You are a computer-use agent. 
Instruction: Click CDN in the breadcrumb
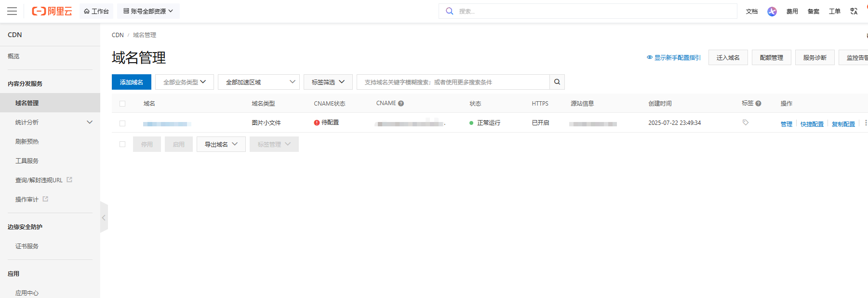click(118, 35)
